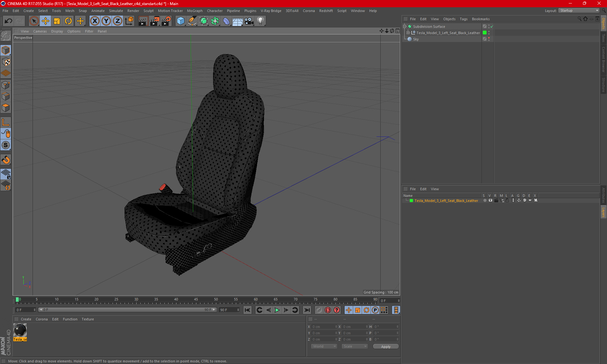
Task: Add a Light object
Action: click(261, 21)
